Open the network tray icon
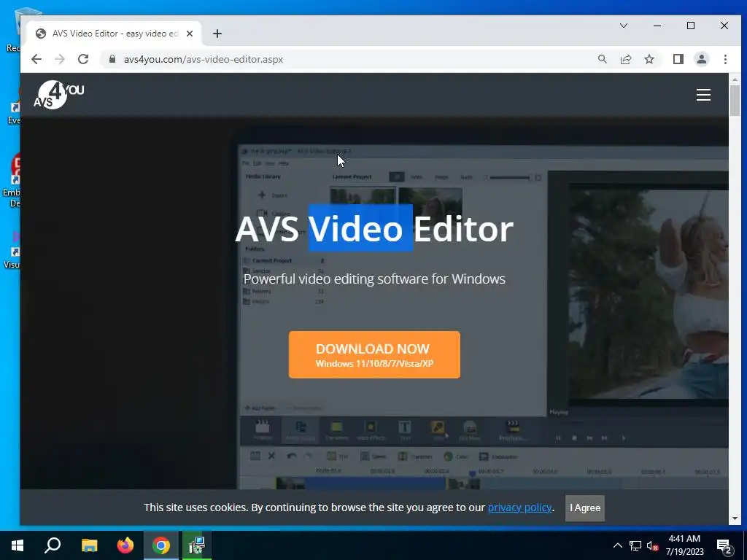This screenshot has width=747, height=560. click(635, 545)
